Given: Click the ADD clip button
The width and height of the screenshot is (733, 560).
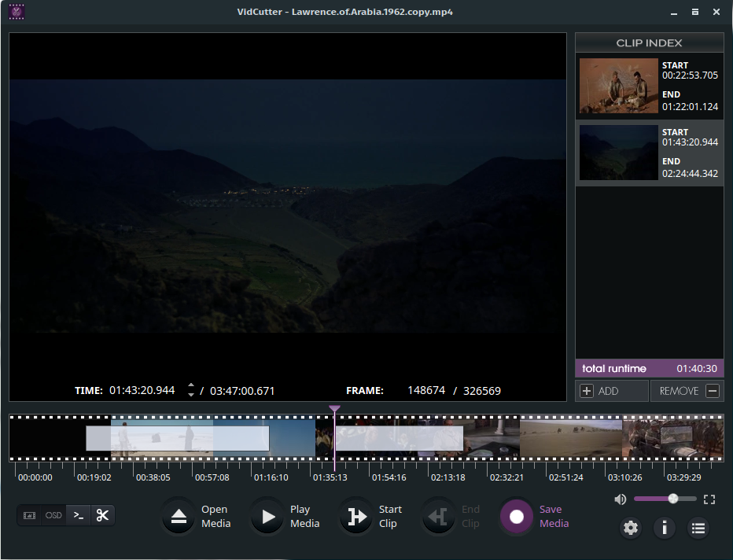Looking at the screenshot, I should coord(612,391).
